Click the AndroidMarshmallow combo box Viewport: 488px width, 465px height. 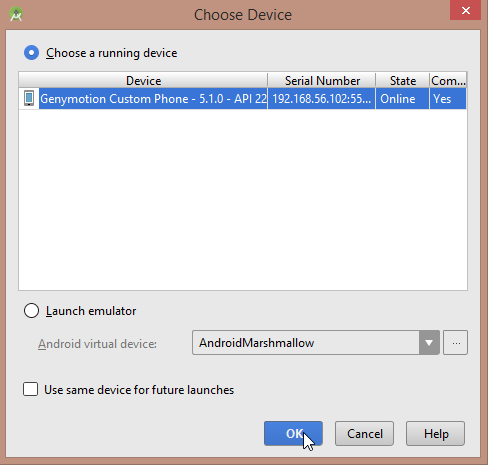tap(316, 343)
